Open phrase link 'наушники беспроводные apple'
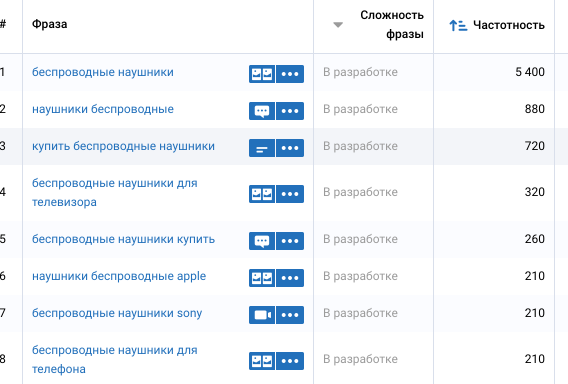The height and width of the screenshot is (384, 568). [x=119, y=276]
